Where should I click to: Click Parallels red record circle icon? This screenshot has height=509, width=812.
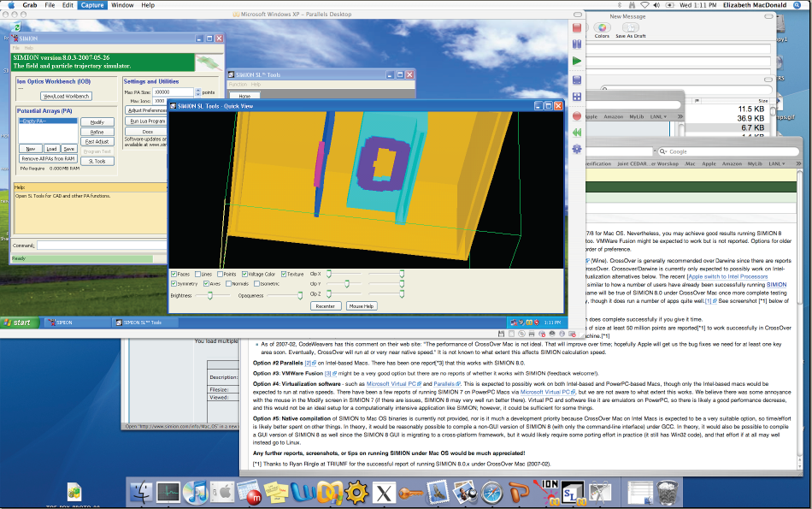pos(577,116)
